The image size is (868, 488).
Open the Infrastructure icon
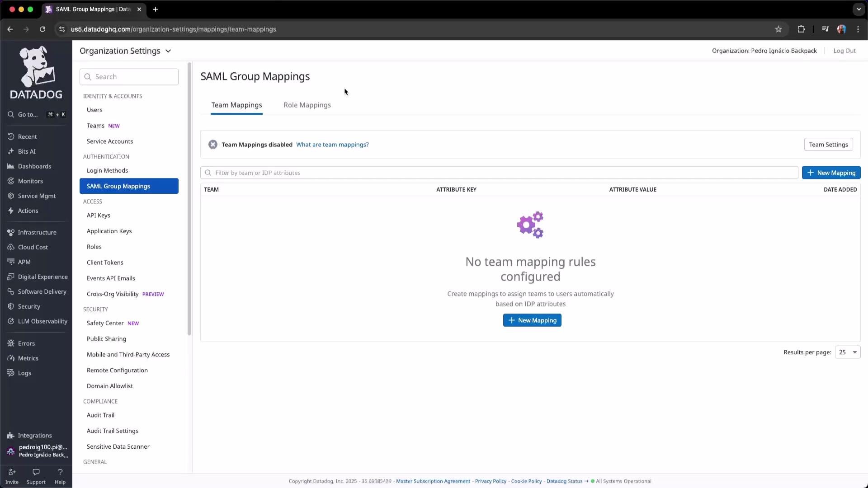[x=11, y=232]
